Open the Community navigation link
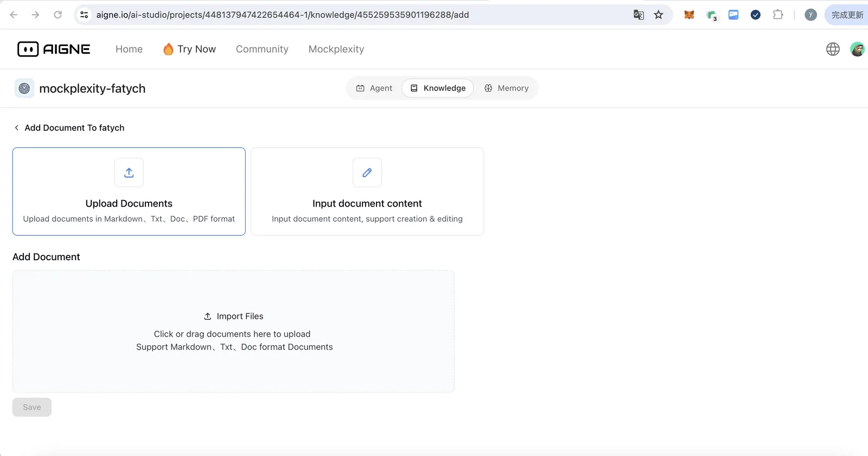The image size is (868, 456). click(x=262, y=49)
